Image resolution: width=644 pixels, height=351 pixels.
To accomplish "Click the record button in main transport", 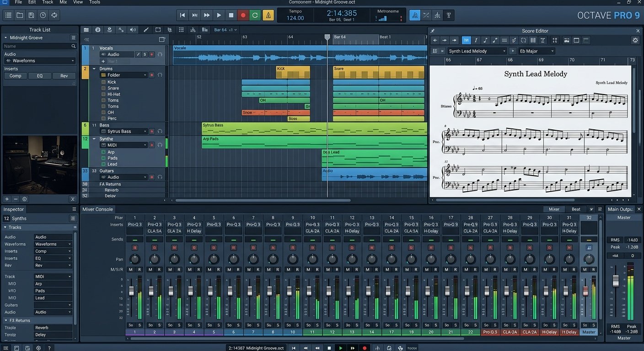I will click(243, 15).
